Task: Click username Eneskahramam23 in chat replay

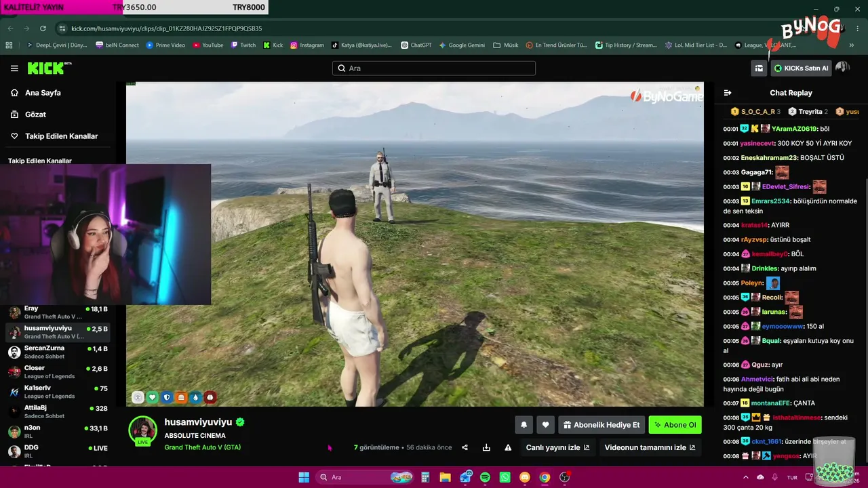Action: coord(769,158)
